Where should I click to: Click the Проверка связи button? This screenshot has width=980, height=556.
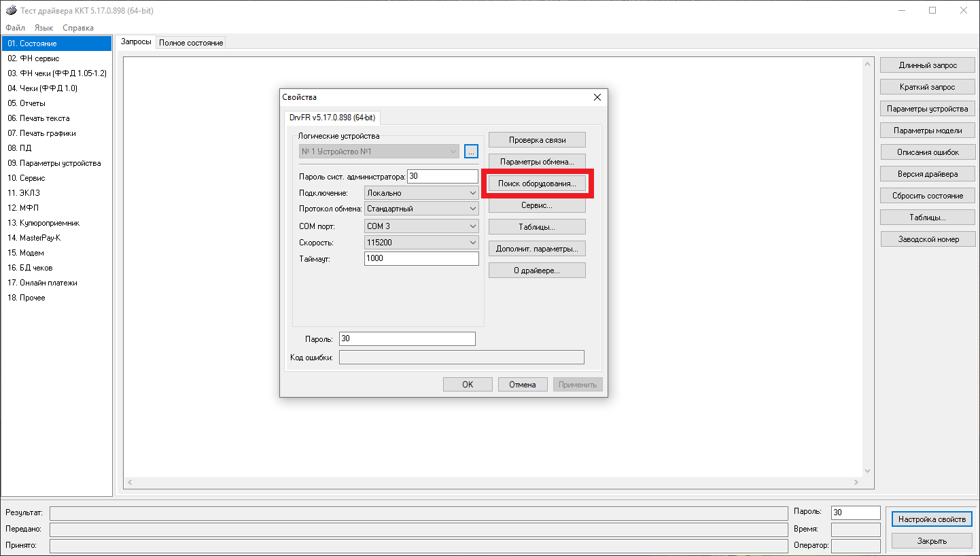pos(537,140)
